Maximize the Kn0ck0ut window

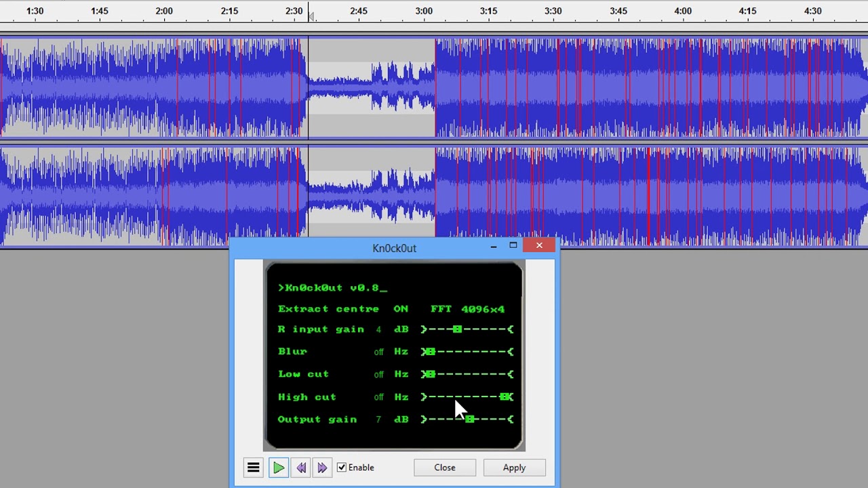tap(513, 245)
